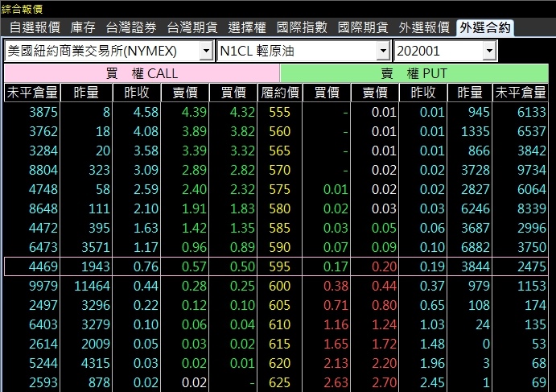Click the 賣權 PUT header band
This screenshot has width=556, height=392.
tap(414, 73)
